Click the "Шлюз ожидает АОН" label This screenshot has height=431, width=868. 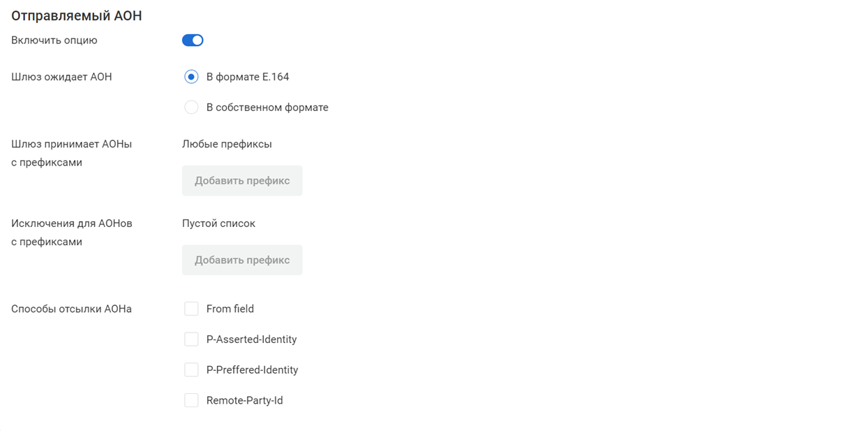click(x=61, y=77)
